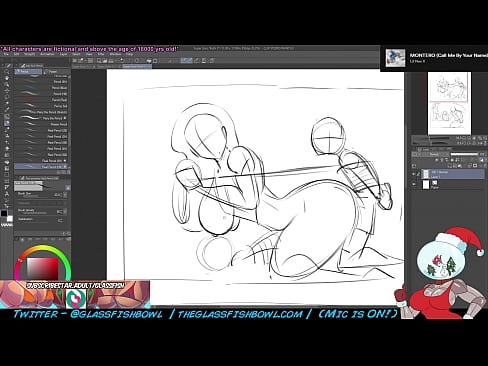Screen dimensions: 488x366
Task: Open brush density options dropdown
Action: [65, 211]
